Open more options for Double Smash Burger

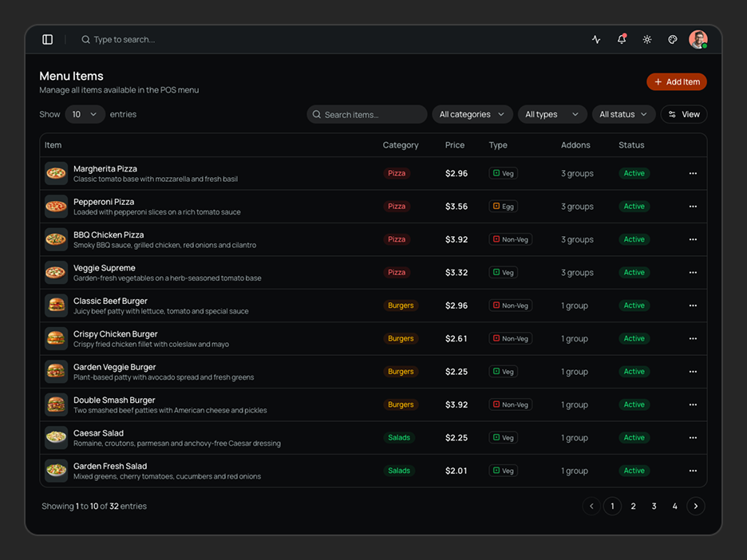(693, 404)
